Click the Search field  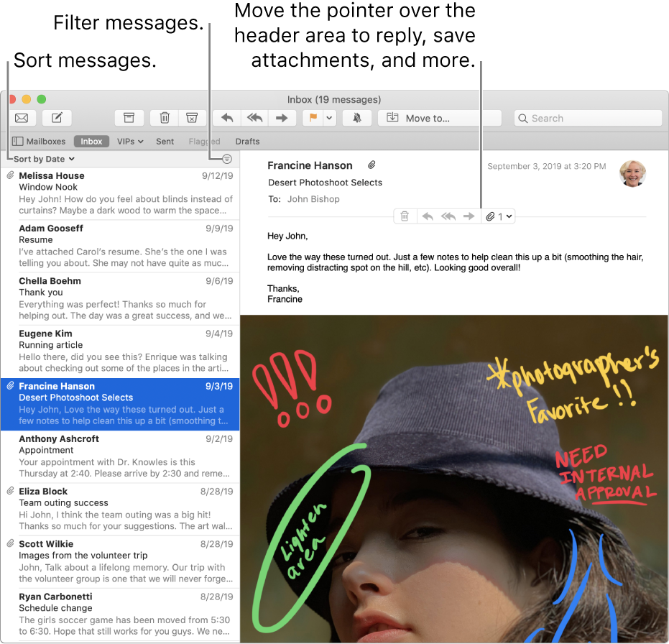pos(588,118)
